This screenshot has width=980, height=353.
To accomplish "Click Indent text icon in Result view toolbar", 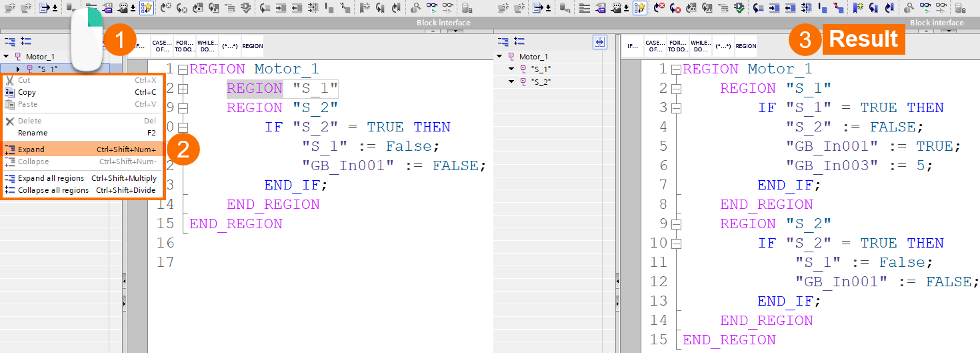I will pyautogui.click(x=776, y=7).
